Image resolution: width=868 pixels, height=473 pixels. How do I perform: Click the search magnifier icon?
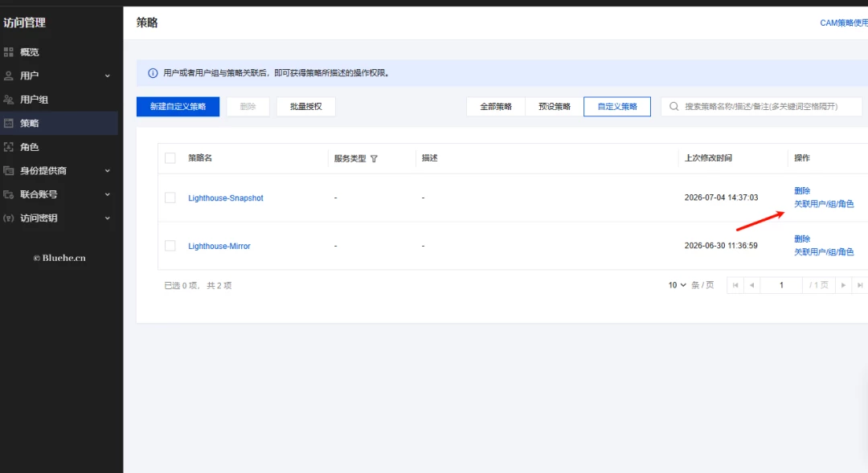pyautogui.click(x=674, y=106)
